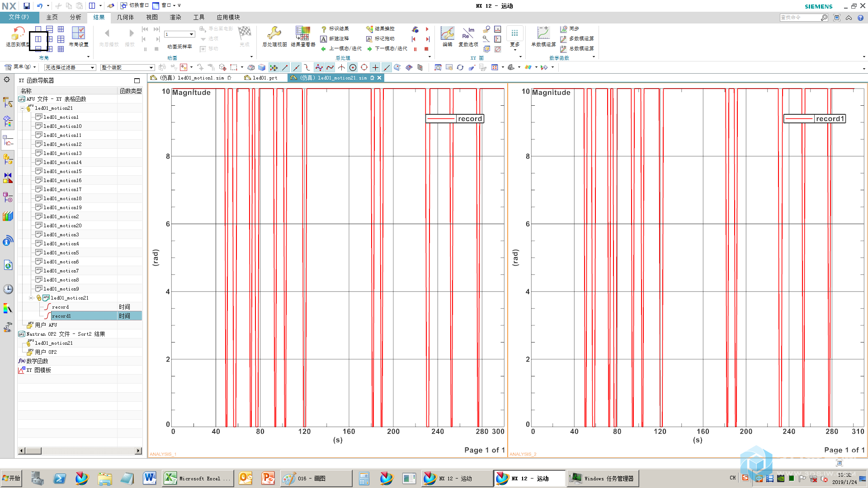Click the 总数模运算 math function icon

564,49
